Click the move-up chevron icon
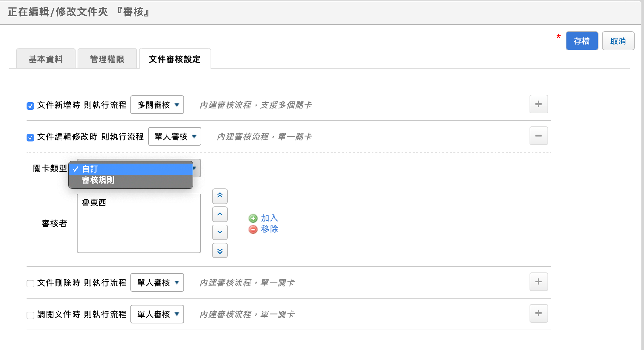Screen dimensions: 644x350 pos(220,214)
